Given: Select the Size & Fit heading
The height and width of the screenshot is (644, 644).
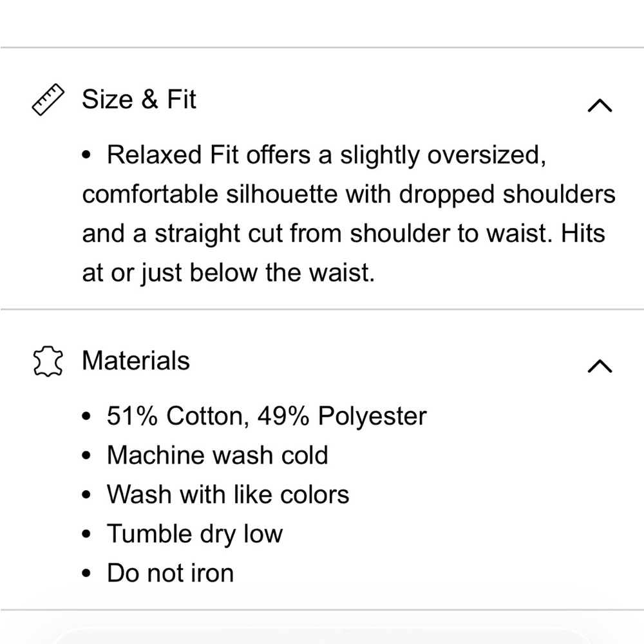Looking at the screenshot, I should [x=138, y=100].
